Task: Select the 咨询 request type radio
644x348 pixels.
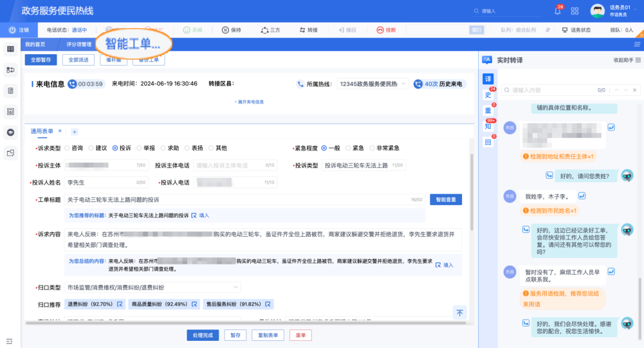Action: (66, 148)
